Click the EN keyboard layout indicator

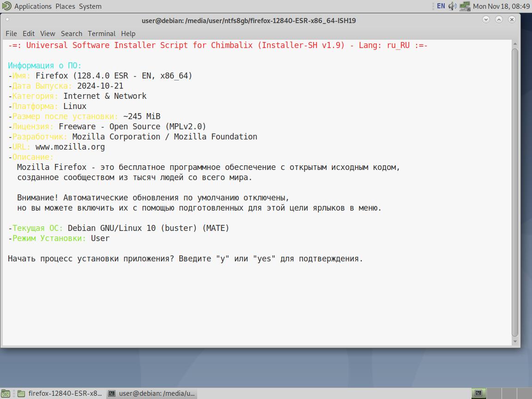441,6
